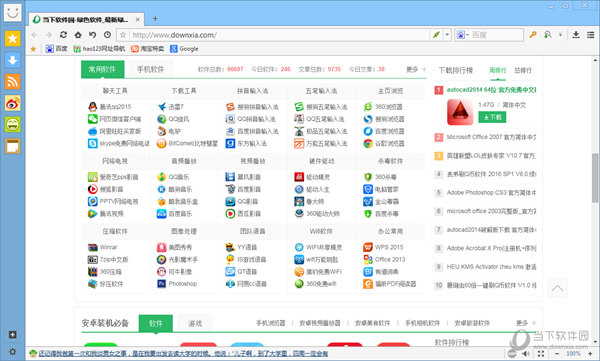Viewport: 600px width, 361px height.
Task: Click the green download button under AutoCAD
Action: point(492,117)
